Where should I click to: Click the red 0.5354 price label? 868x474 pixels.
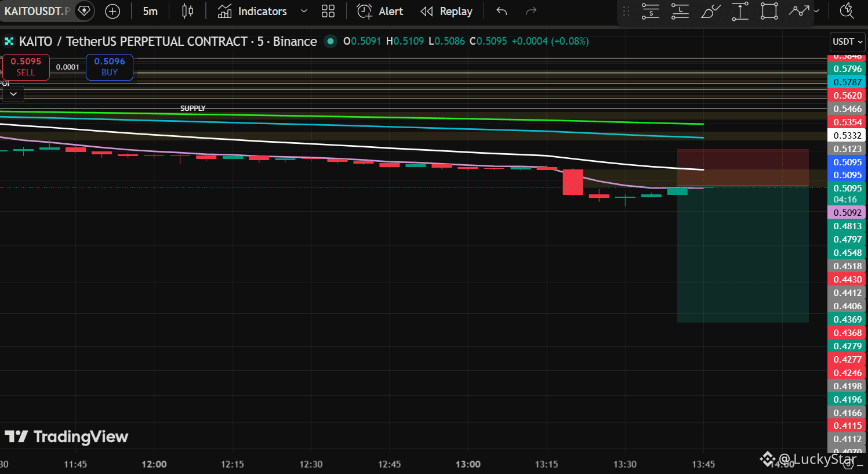tap(847, 122)
